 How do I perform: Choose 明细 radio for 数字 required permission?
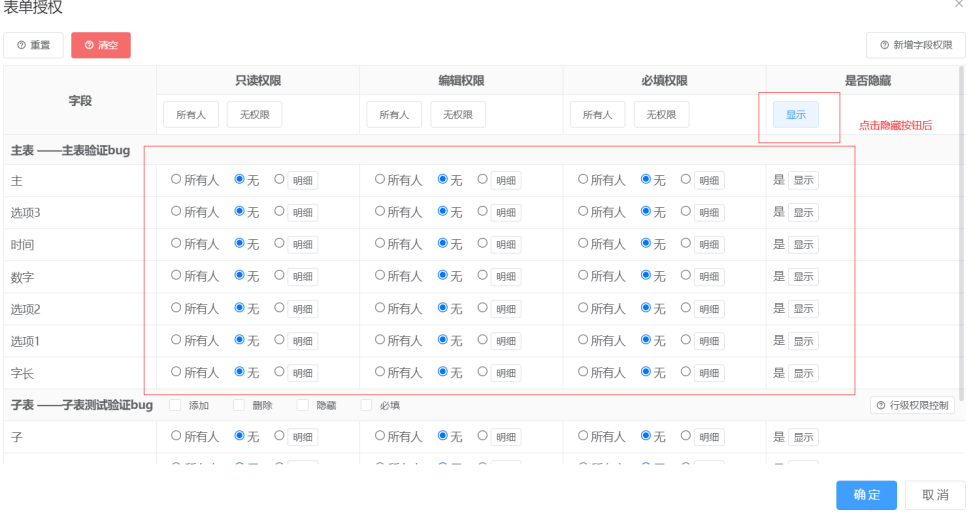[x=686, y=276]
